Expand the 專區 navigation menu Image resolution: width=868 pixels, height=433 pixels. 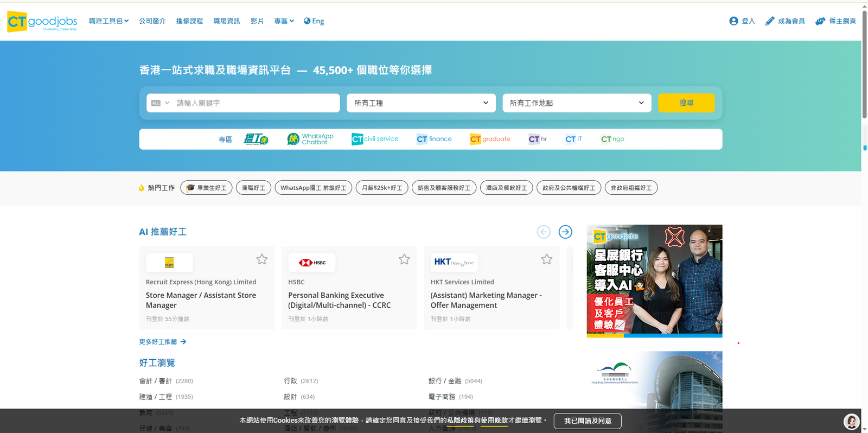coord(284,21)
